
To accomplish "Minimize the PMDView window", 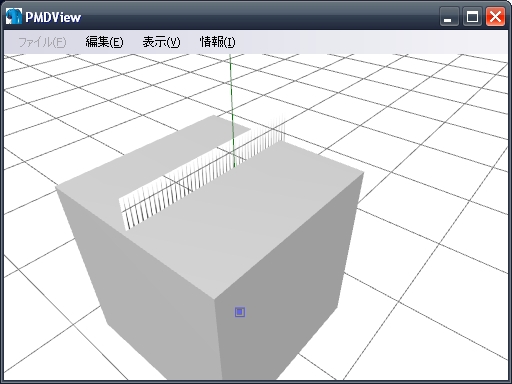I will click(448, 17).
